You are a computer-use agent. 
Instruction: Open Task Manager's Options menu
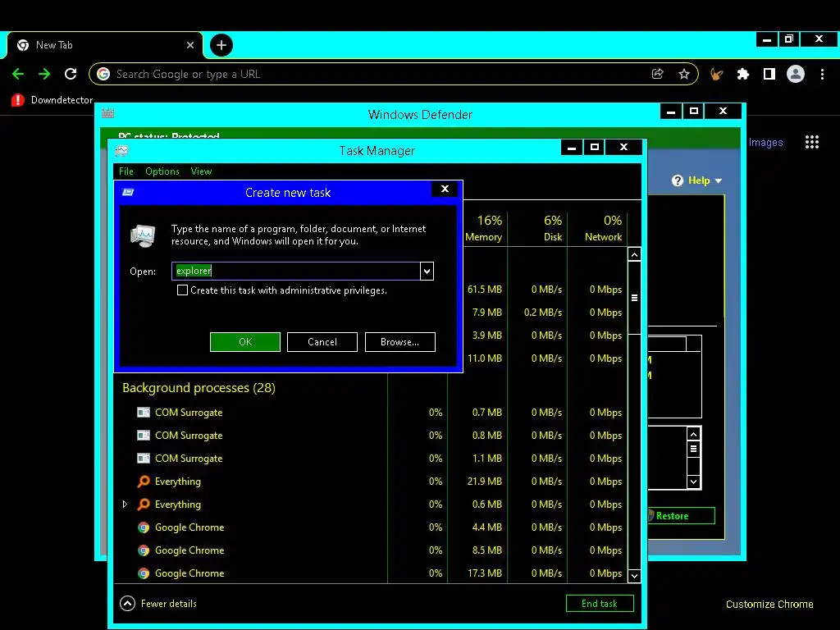point(162,171)
